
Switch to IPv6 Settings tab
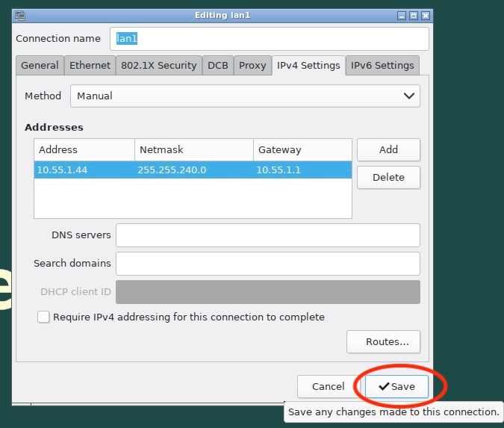[382, 66]
